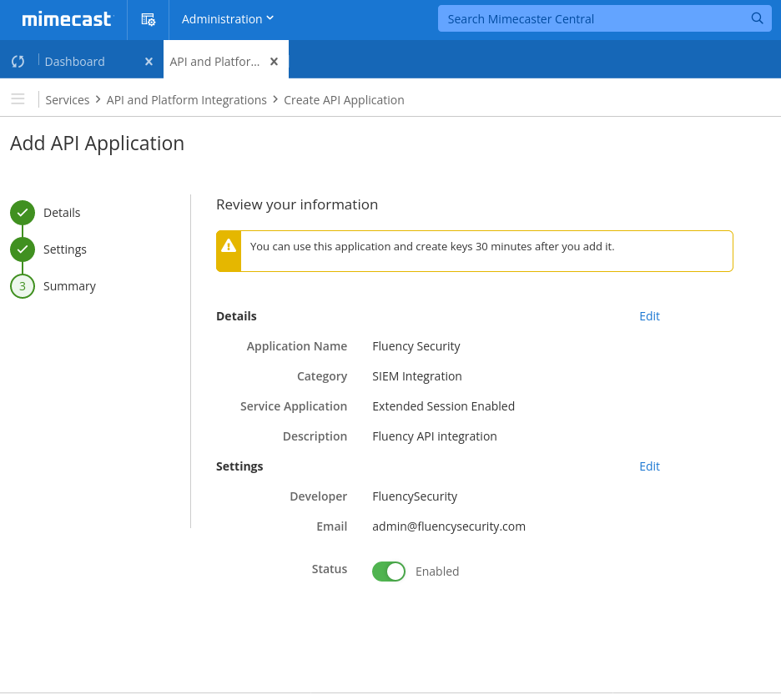Click the Settings step checkmark icon
781x700 pixels.
pos(23,249)
